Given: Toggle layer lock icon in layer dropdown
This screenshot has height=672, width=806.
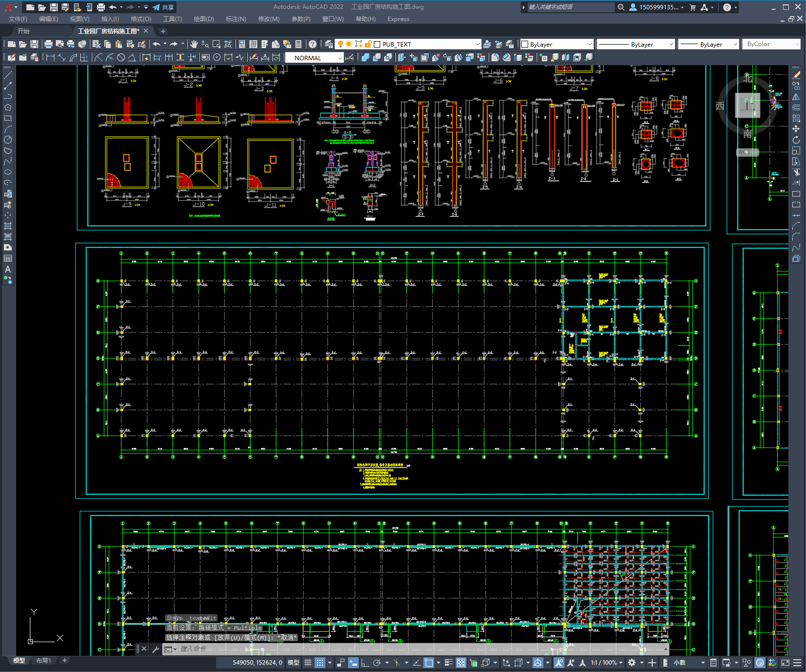Looking at the screenshot, I should point(368,44).
